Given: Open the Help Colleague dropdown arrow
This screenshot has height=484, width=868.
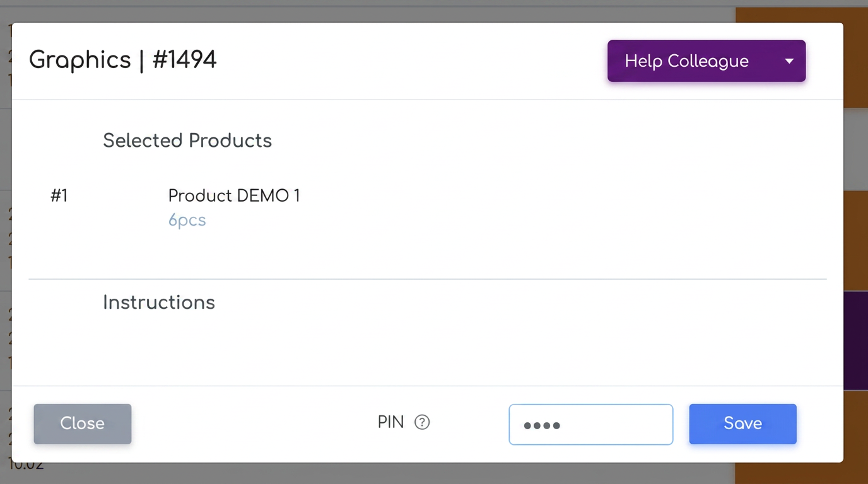Looking at the screenshot, I should [x=789, y=61].
